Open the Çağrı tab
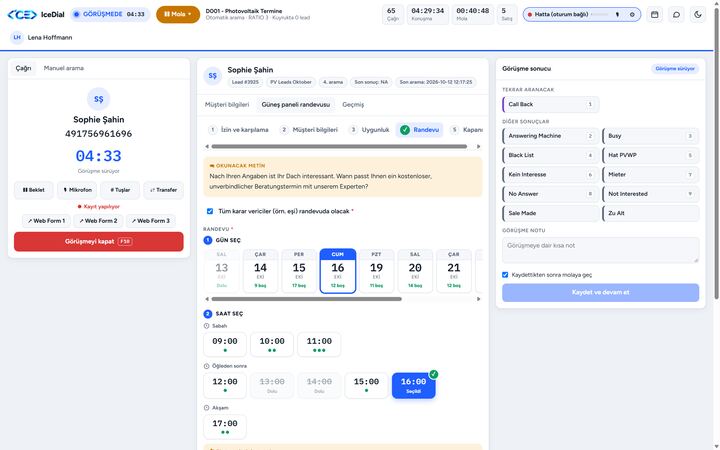720x450 pixels. (x=23, y=68)
